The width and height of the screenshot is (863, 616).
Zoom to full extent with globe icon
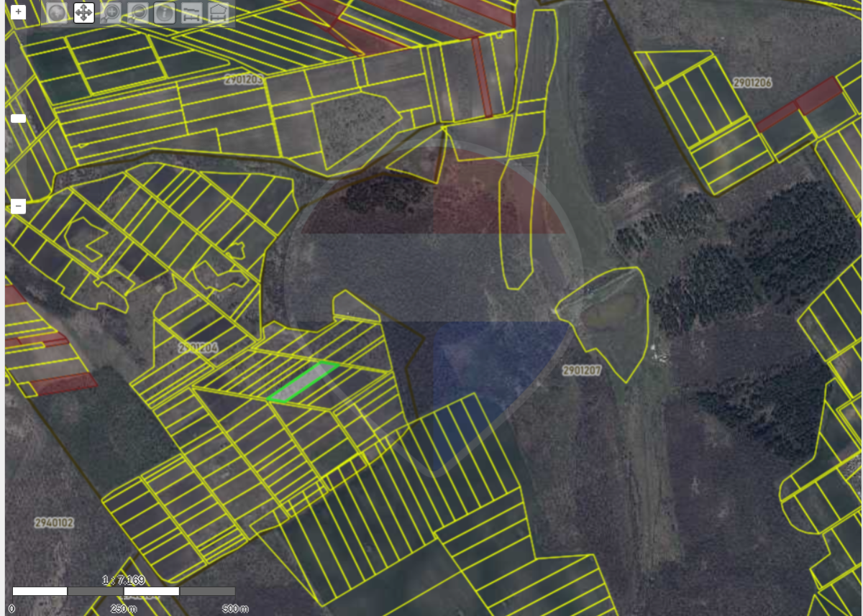coord(57,12)
